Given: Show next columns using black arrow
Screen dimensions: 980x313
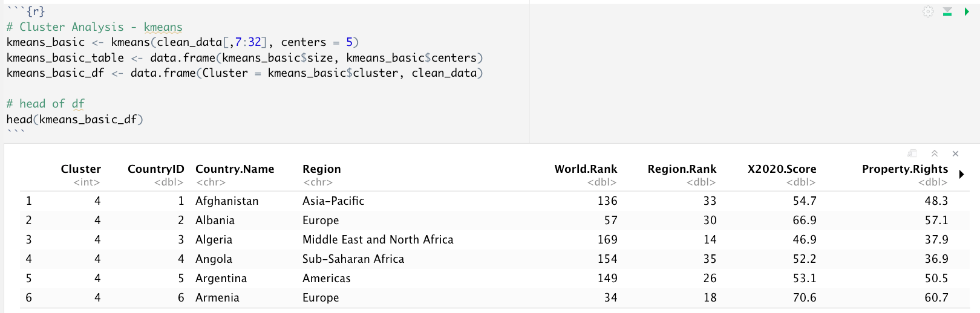Looking at the screenshot, I should (x=962, y=175).
